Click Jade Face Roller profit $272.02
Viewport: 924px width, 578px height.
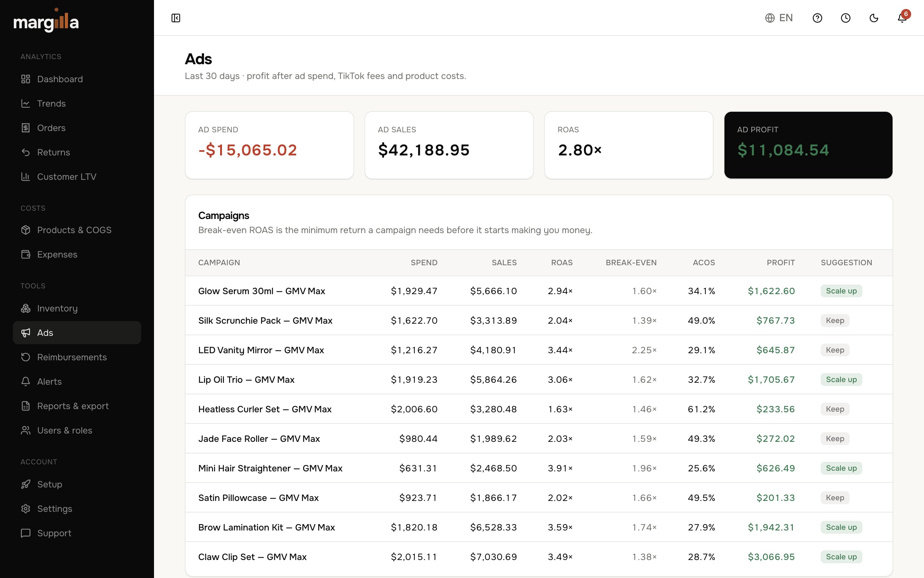[x=775, y=439]
